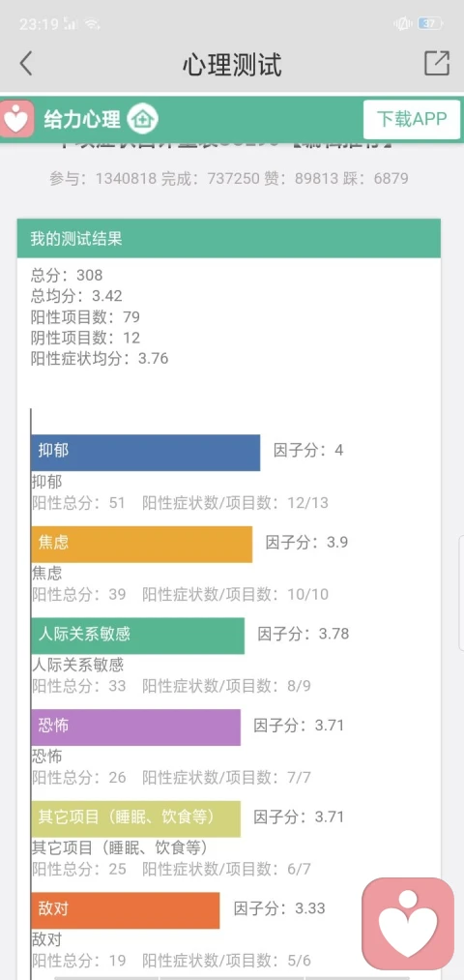Select the green 人际关系敏感 bar
The width and height of the screenshot is (464, 980).
coord(138,636)
